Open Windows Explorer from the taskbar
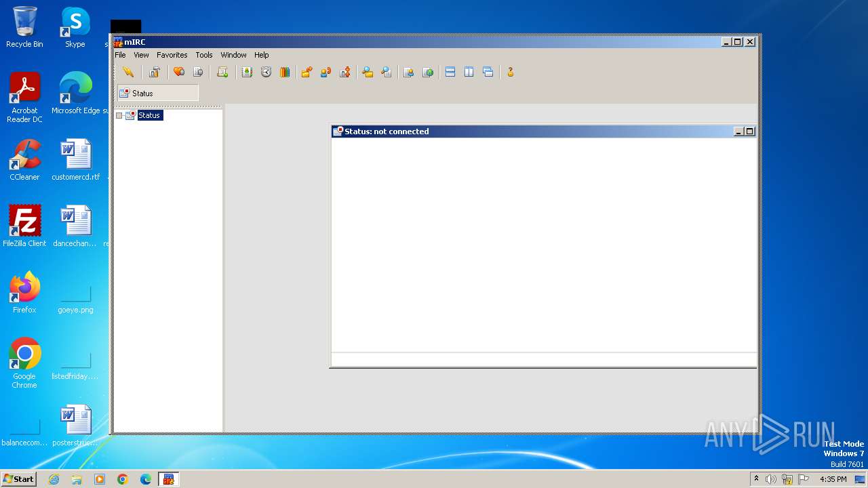 (77, 479)
